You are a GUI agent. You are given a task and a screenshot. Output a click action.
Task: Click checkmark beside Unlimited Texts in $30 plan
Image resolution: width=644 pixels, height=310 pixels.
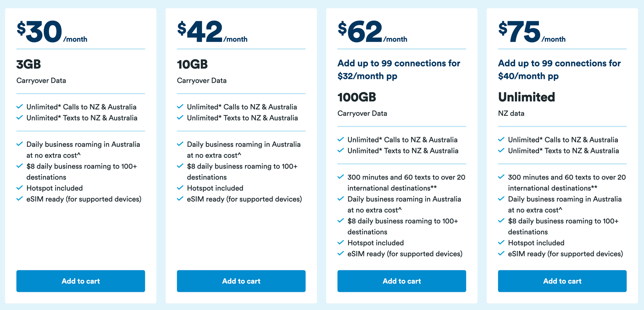pyautogui.click(x=20, y=118)
